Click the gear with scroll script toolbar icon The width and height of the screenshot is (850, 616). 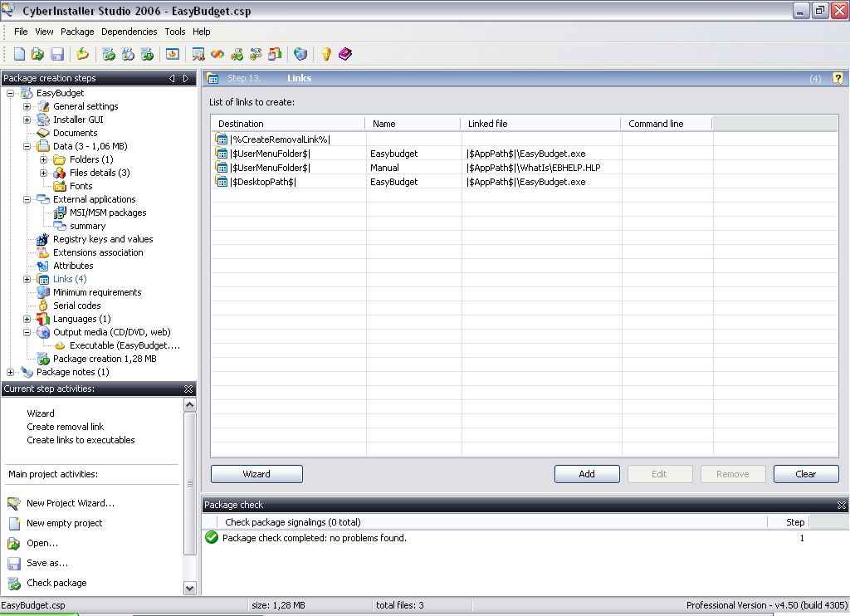[256, 54]
